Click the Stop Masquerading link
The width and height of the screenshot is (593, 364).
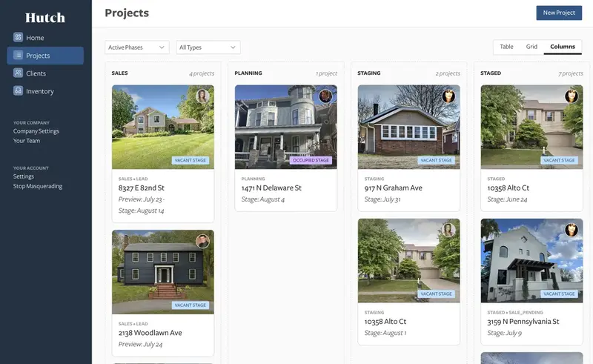(38, 186)
